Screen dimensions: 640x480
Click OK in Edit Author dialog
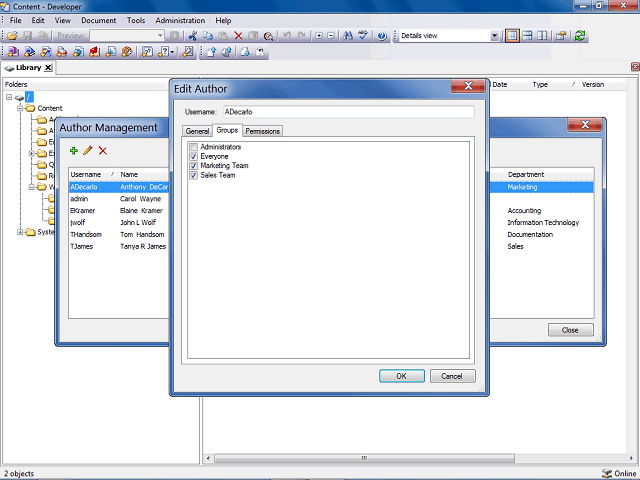point(402,376)
